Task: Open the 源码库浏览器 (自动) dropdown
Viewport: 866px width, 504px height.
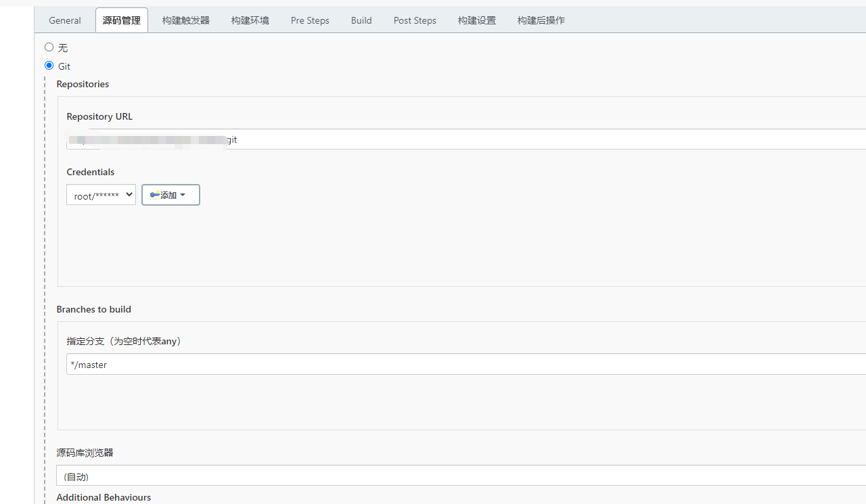Action: [x=461, y=476]
